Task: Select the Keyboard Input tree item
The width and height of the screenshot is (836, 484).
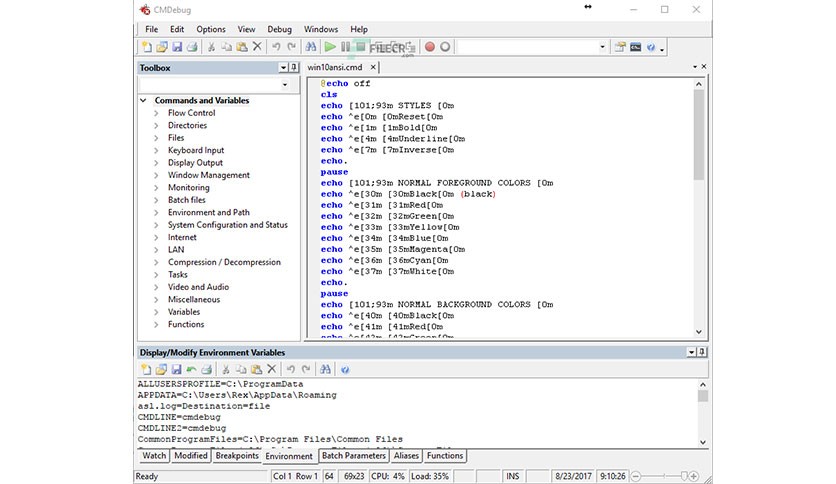Action: pyautogui.click(x=196, y=150)
